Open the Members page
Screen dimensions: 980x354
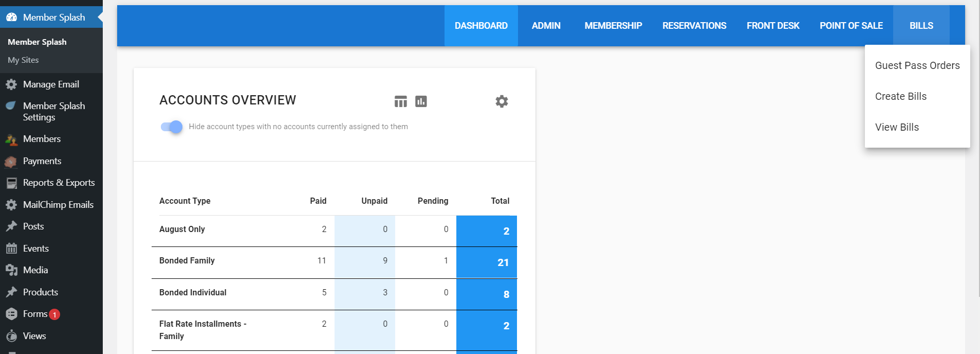coord(42,139)
